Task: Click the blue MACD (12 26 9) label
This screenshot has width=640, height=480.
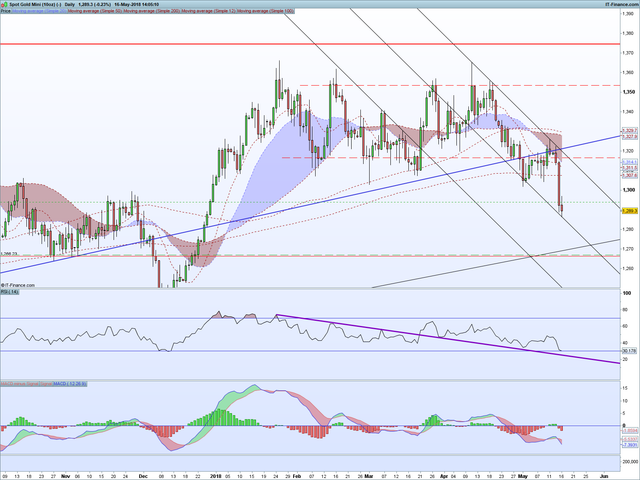Action: pos(69,384)
